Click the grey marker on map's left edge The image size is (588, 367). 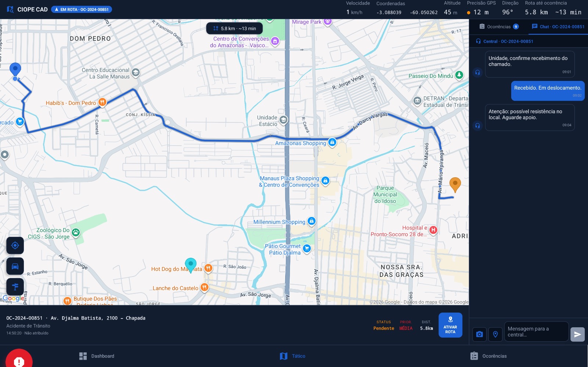[4, 155]
